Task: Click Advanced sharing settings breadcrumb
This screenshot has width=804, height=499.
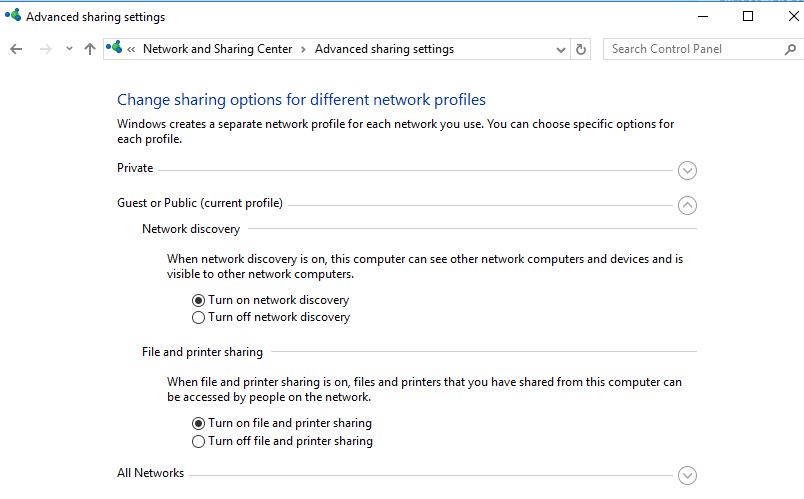Action: coord(384,49)
